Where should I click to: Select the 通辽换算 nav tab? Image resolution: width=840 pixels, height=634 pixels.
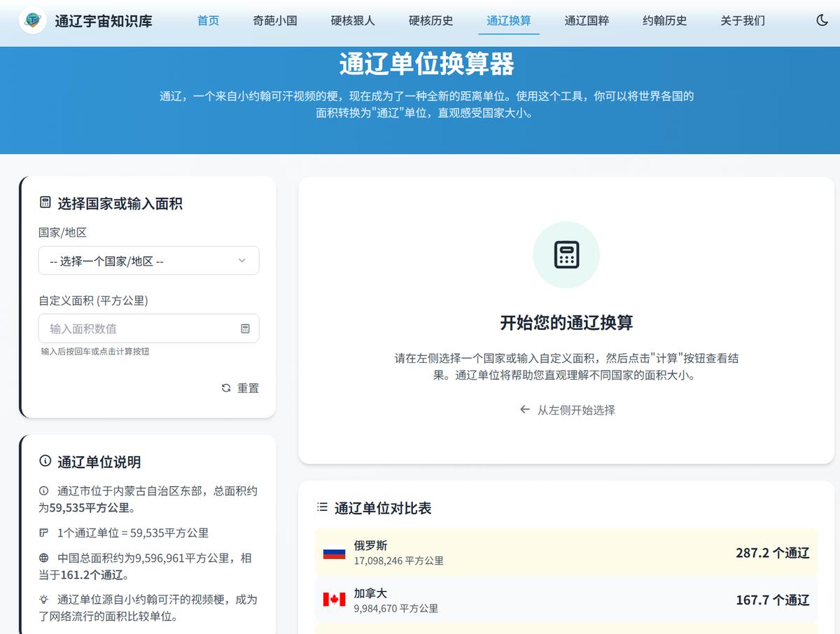pos(509,21)
